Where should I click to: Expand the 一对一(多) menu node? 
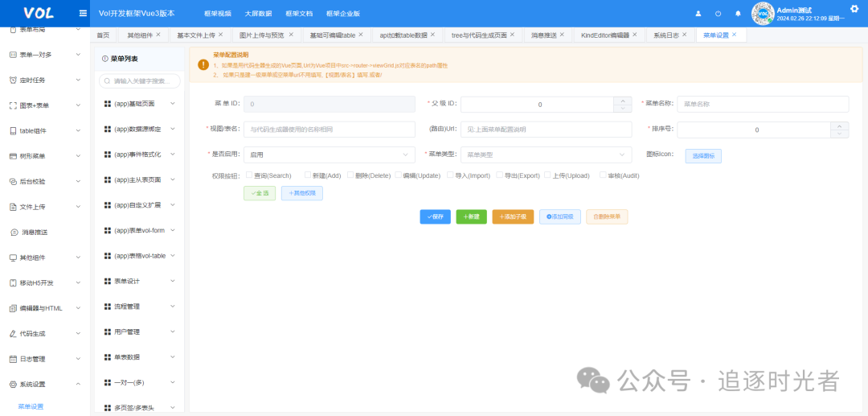[173, 382]
